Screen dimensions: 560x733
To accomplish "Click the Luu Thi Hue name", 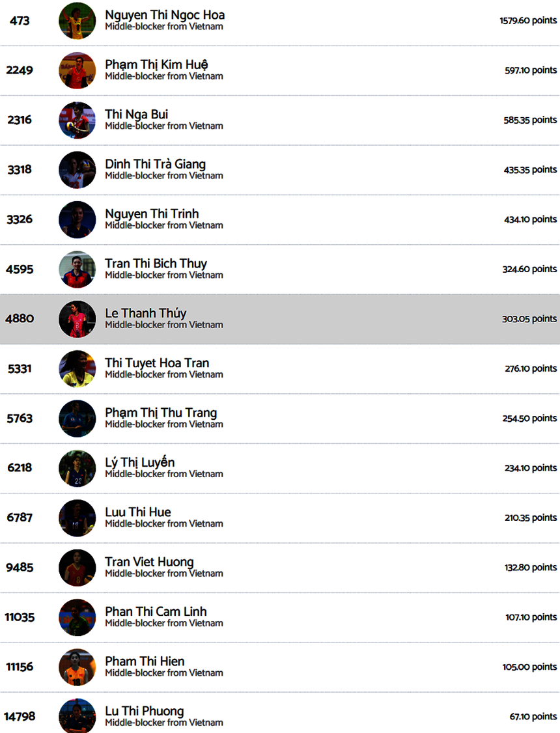I will (x=138, y=512).
